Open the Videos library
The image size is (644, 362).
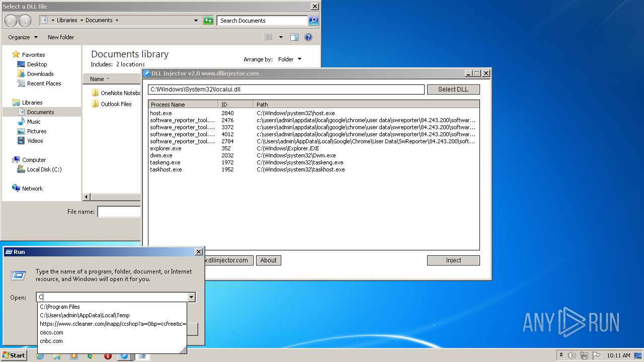tap(35, 141)
